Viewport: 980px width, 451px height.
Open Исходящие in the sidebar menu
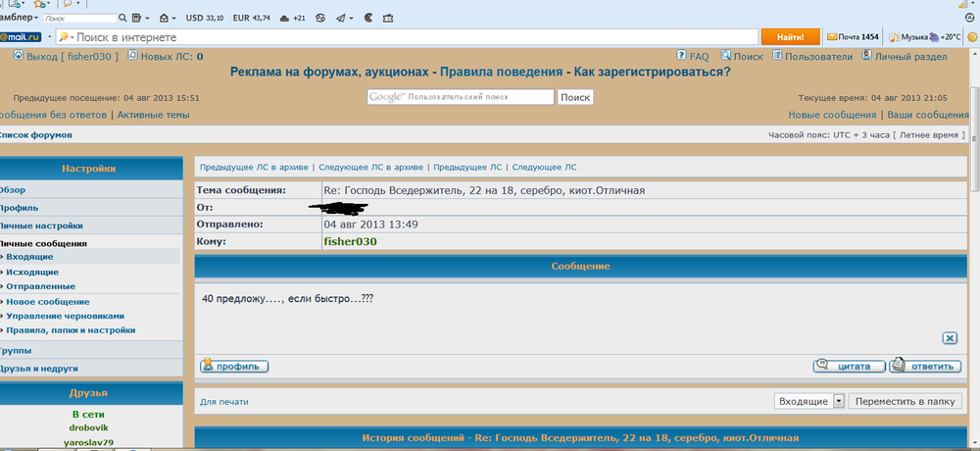pos(32,272)
